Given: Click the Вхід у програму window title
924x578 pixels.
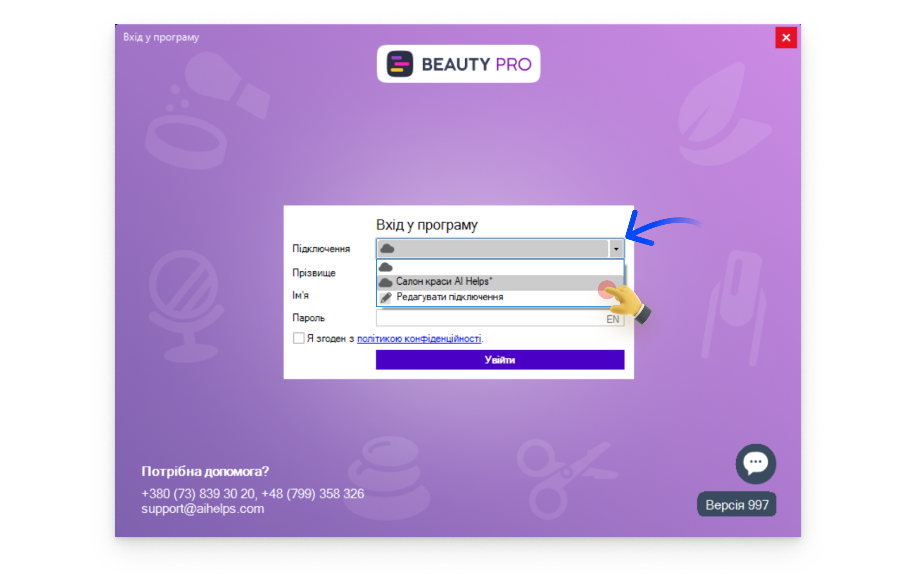Looking at the screenshot, I should pos(161,37).
